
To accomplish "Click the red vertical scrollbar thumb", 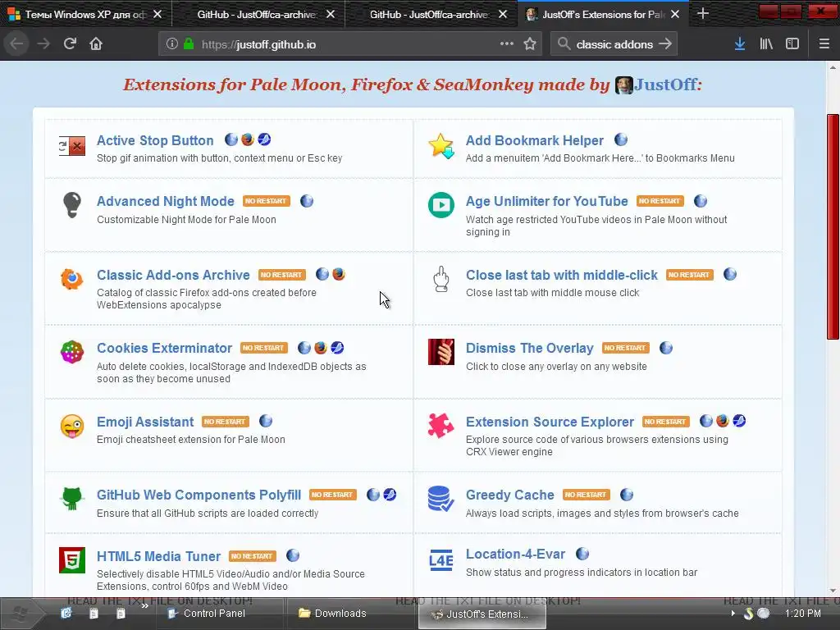I will (833, 226).
